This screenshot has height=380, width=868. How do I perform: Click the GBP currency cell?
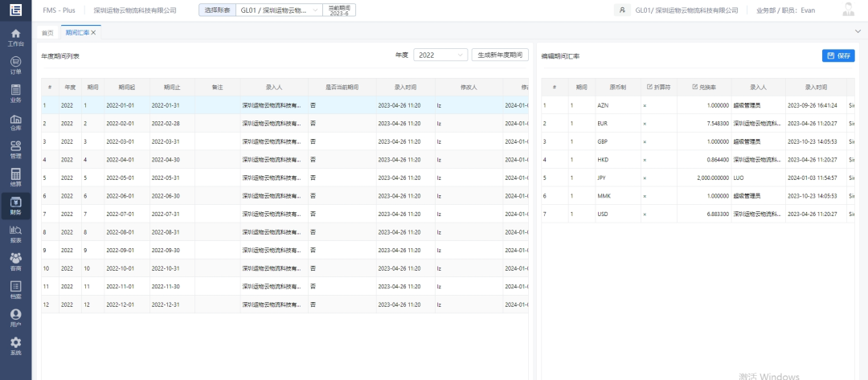(x=616, y=141)
